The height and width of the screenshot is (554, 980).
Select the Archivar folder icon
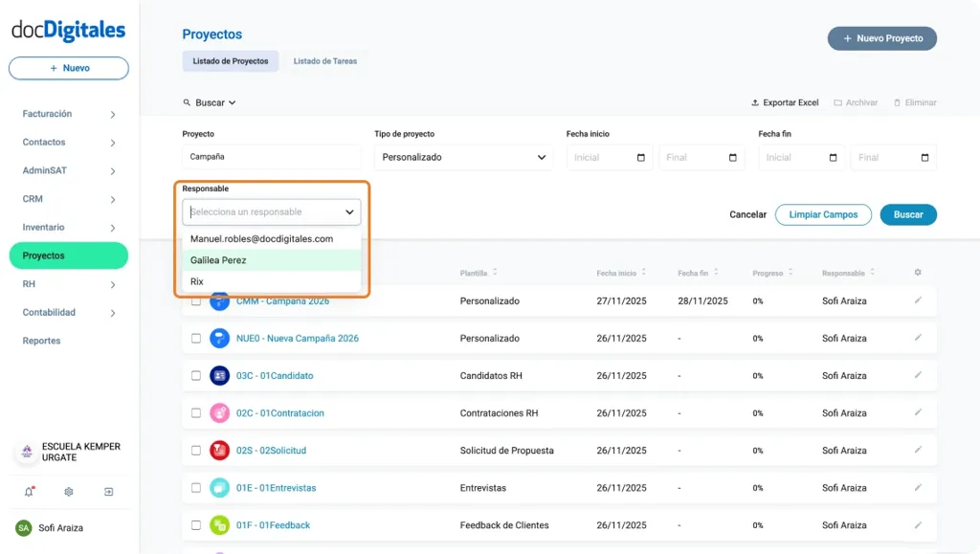[x=836, y=102]
